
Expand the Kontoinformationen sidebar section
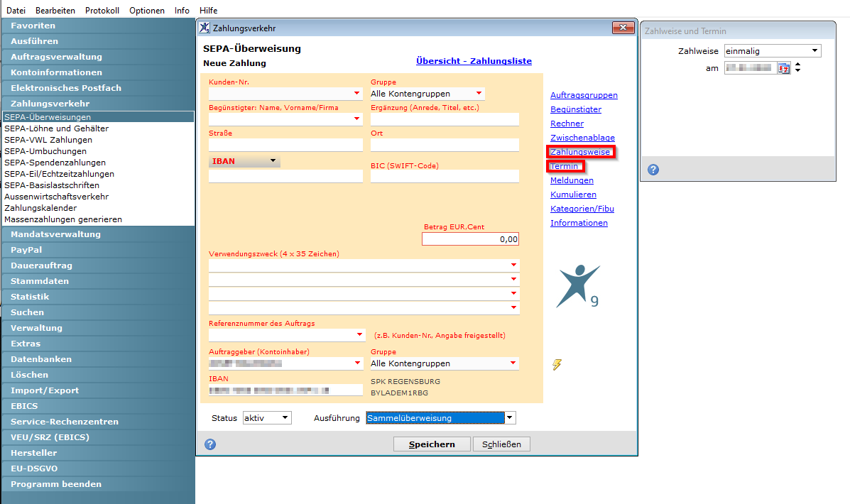98,72
